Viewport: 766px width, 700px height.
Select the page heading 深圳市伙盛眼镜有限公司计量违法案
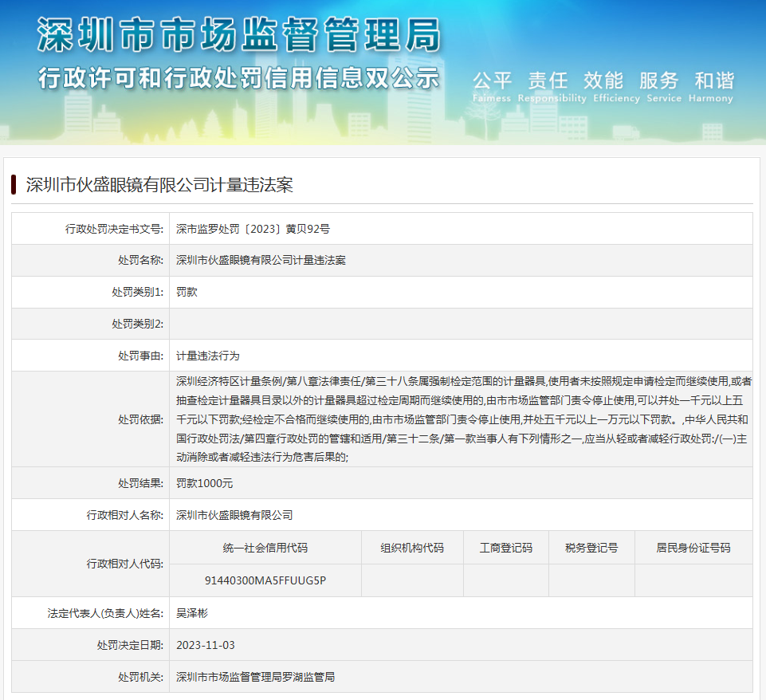159,185
